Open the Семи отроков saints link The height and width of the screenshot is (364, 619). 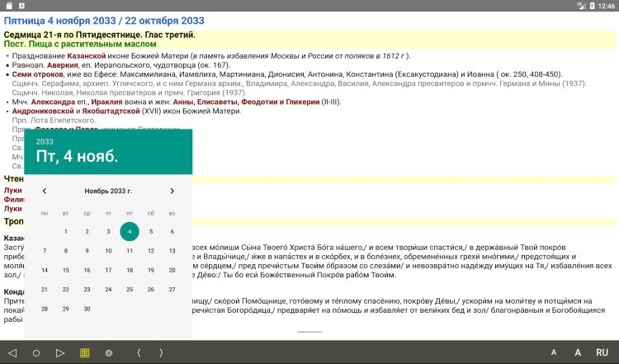pos(37,74)
